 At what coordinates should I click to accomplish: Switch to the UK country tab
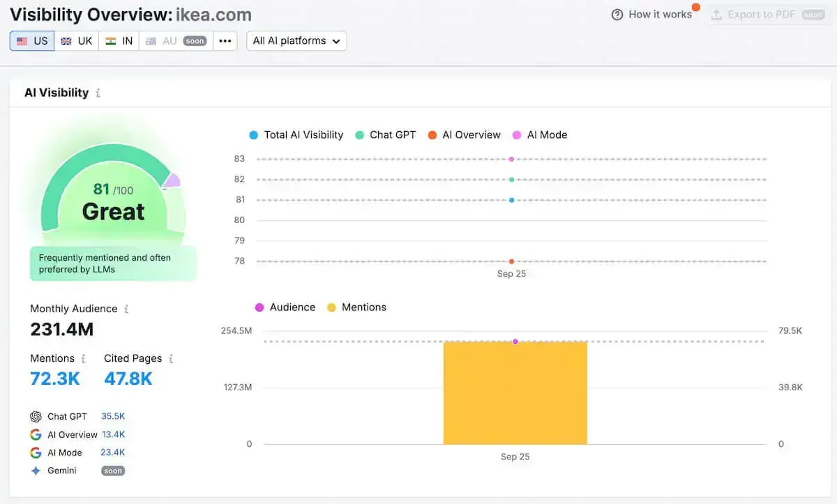tap(76, 40)
